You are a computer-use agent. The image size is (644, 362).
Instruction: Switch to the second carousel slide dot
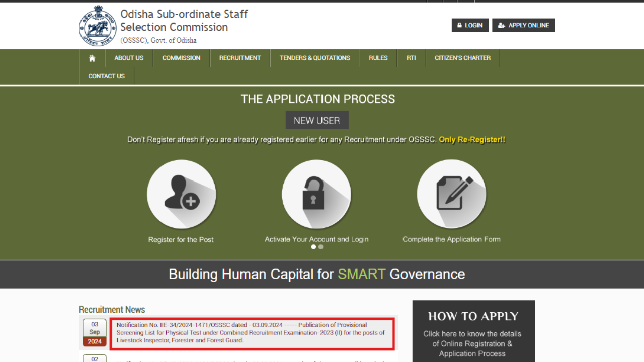click(x=321, y=247)
